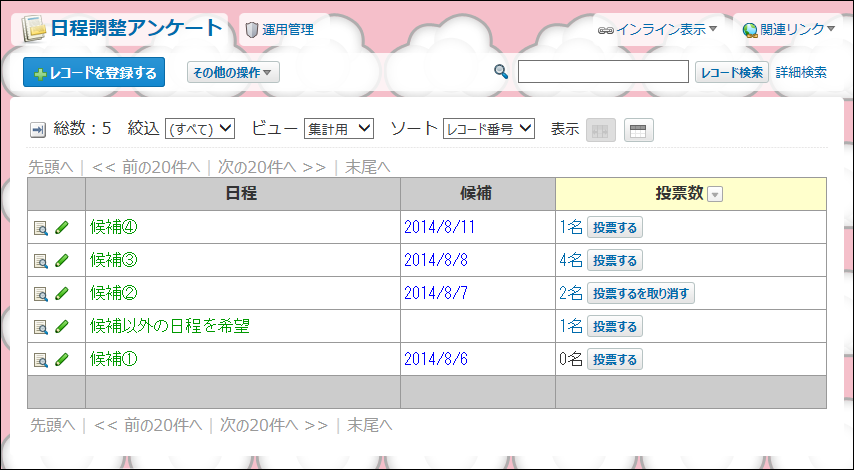Click レコードを登録する button
This screenshot has height=470, width=854.
[x=94, y=72]
